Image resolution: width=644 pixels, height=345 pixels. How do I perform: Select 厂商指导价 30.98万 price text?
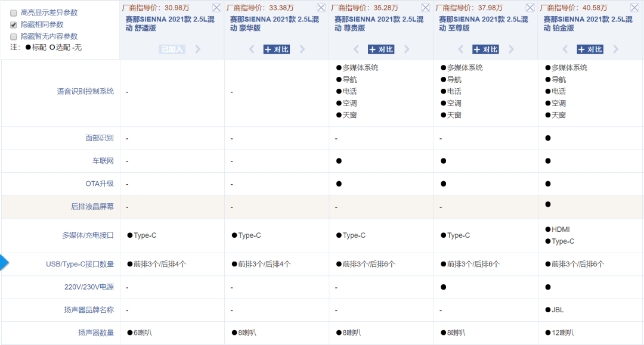click(156, 8)
